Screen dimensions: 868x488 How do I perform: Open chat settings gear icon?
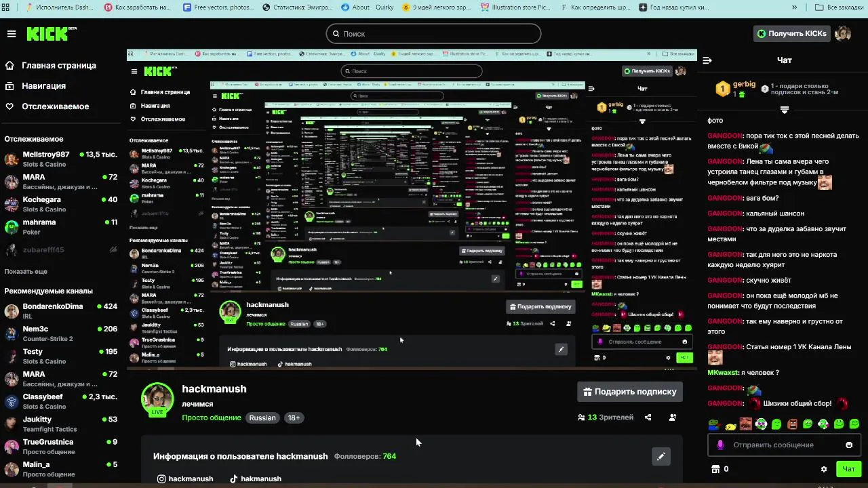pyautogui.click(x=824, y=469)
